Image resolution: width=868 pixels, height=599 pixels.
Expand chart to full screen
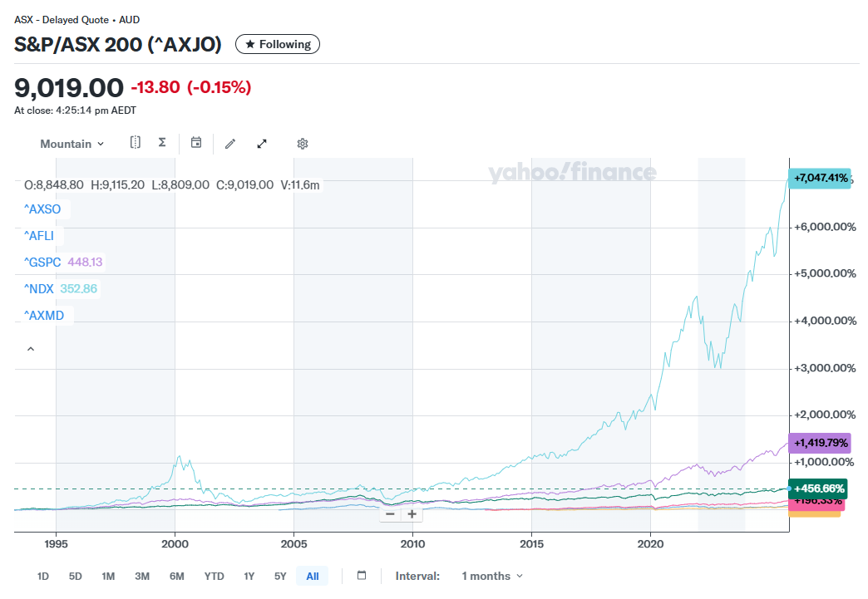tap(262, 144)
